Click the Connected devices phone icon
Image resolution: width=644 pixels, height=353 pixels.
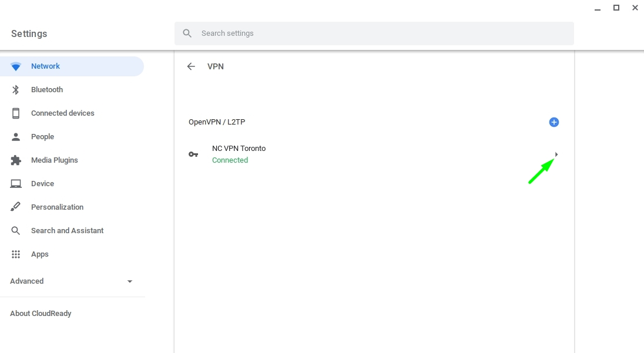pyautogui.click(x=16, y=113)
